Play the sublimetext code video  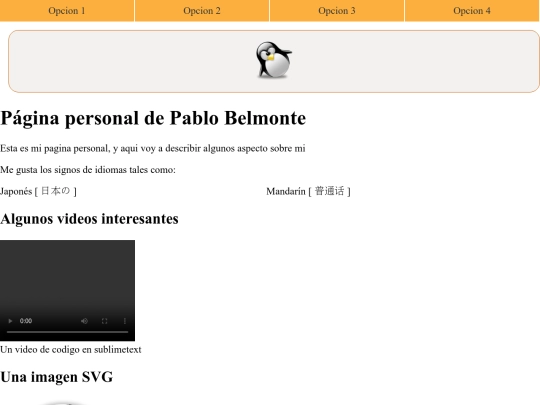[10, 321]
